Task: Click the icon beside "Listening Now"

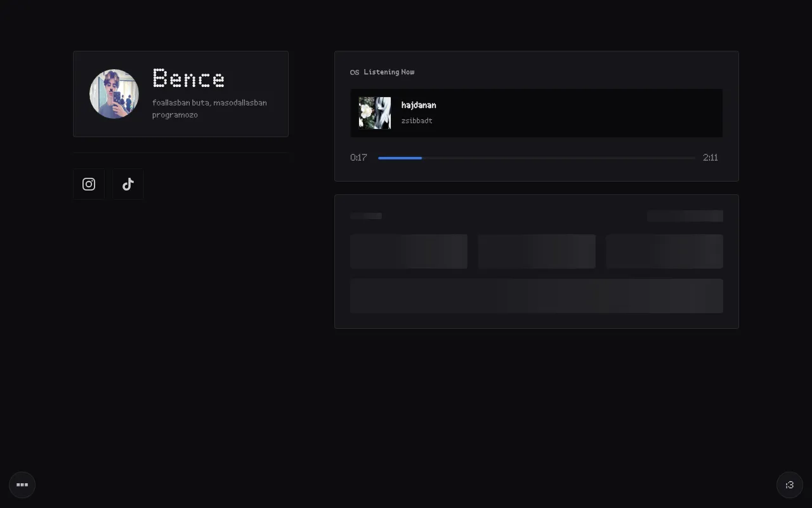Action: (x=355, y=72)
